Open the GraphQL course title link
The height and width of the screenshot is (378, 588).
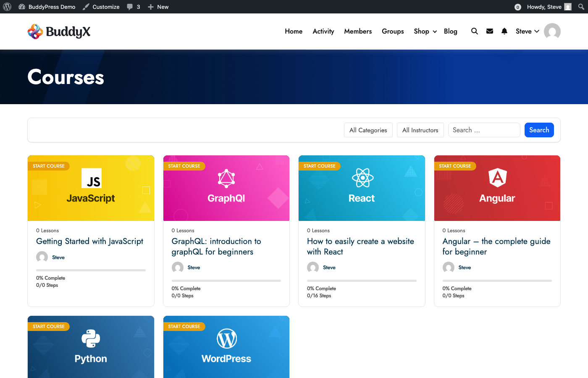pos(216,247)
